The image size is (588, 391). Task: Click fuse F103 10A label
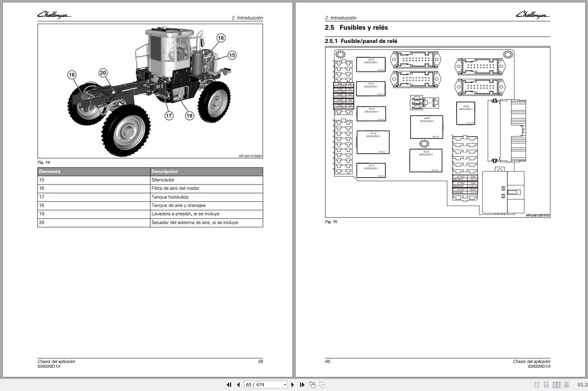tap(465, 178)
